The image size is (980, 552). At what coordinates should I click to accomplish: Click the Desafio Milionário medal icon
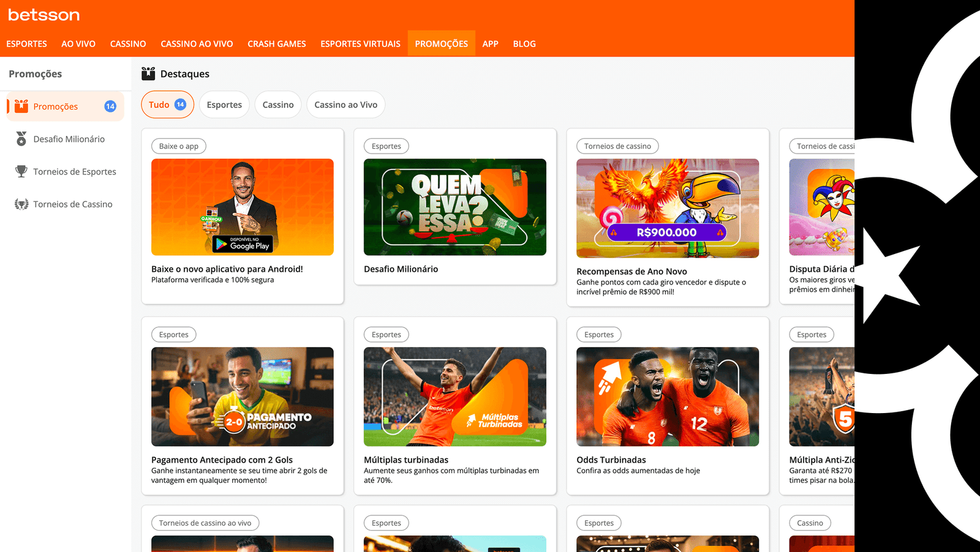[x=21, y=139]
